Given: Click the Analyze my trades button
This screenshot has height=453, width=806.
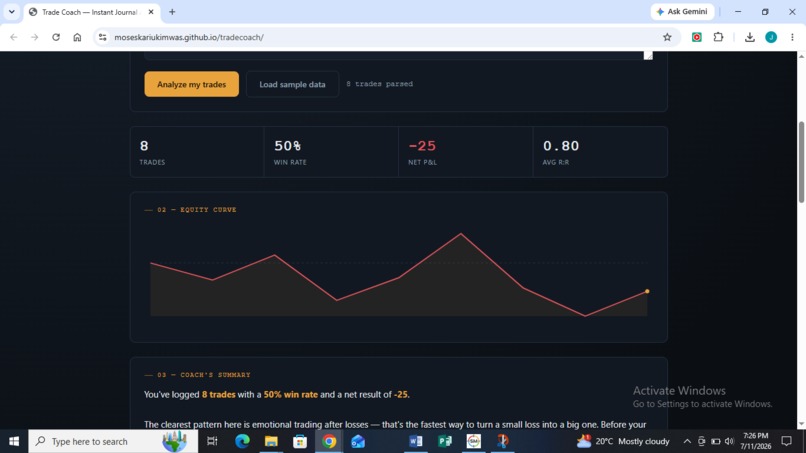Looking at the screenshot, I should pos(191,84).
